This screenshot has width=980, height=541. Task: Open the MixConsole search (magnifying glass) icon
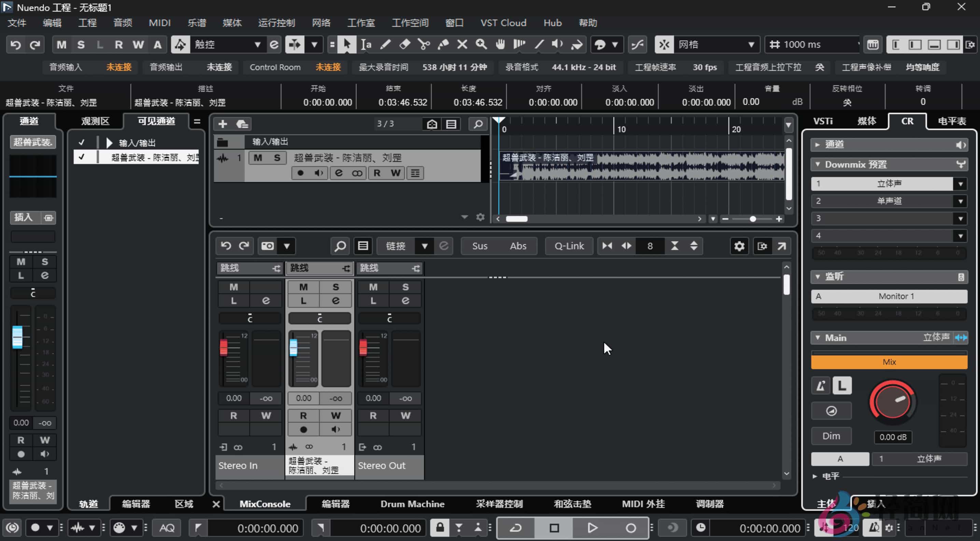[x=340, y=246]
